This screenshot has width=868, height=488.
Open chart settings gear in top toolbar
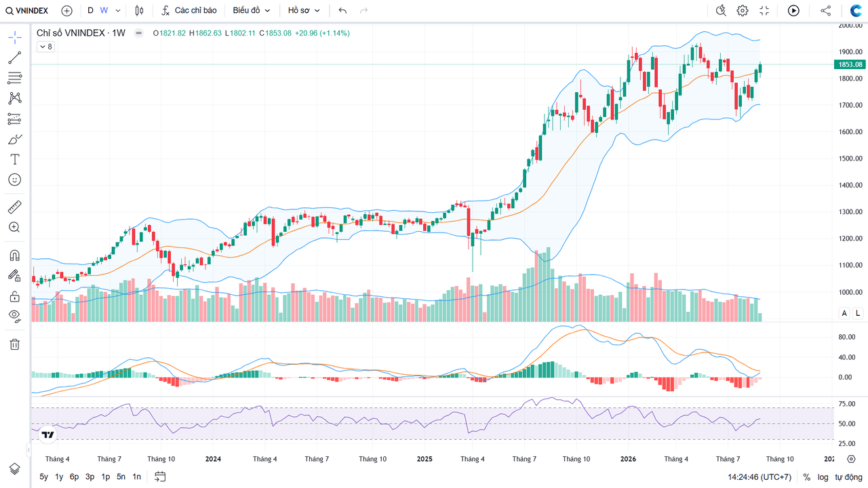coord(743,11)
